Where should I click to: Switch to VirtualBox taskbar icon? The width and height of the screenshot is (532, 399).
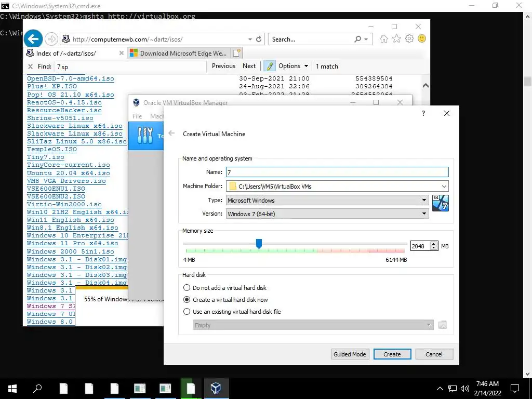[x=216, y=389]
